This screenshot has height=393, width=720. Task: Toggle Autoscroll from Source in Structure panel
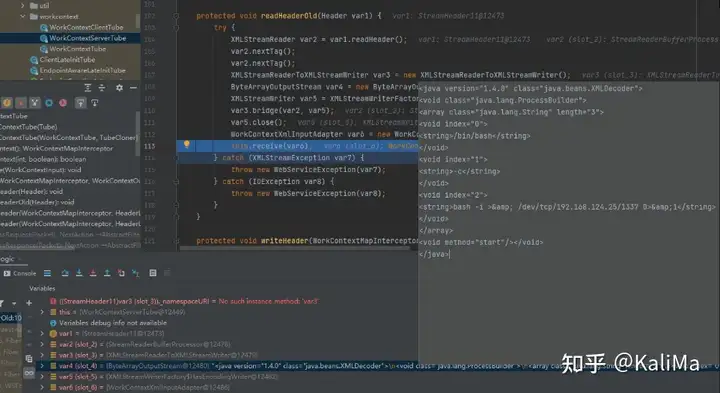click(x=95, y=103)
